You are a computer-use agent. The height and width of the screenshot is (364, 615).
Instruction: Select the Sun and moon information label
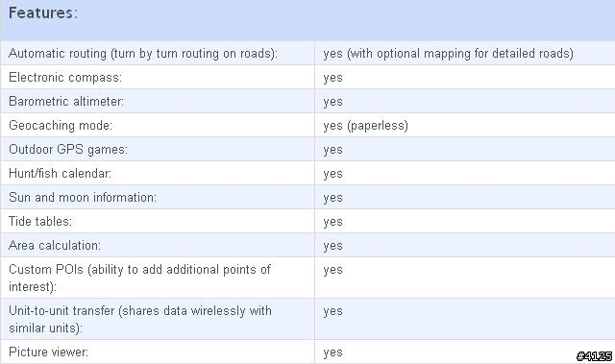coord(83,197)
